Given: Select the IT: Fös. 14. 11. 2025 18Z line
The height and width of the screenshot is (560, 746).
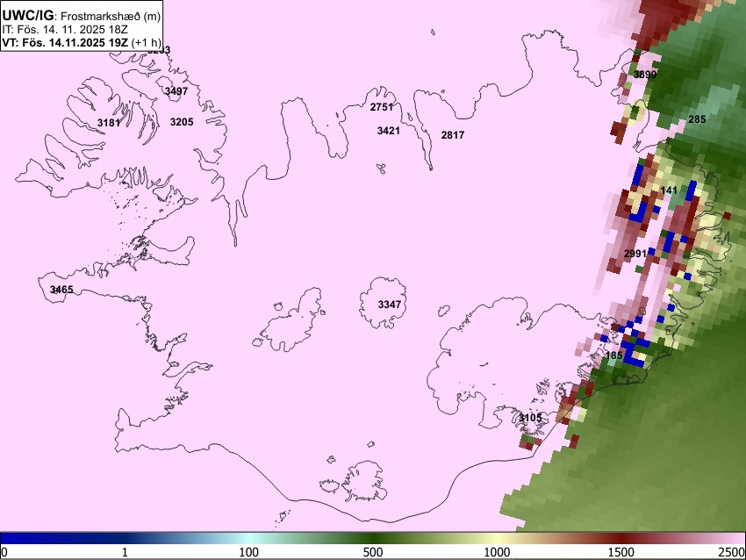Looking at the screenshot, I should point(65,30).
